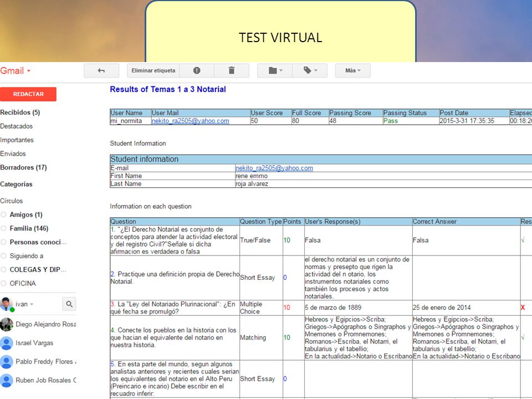Click Ruben Job Rosales contact avatar
The image size is (532, 399).
click(x=7, y=380)
